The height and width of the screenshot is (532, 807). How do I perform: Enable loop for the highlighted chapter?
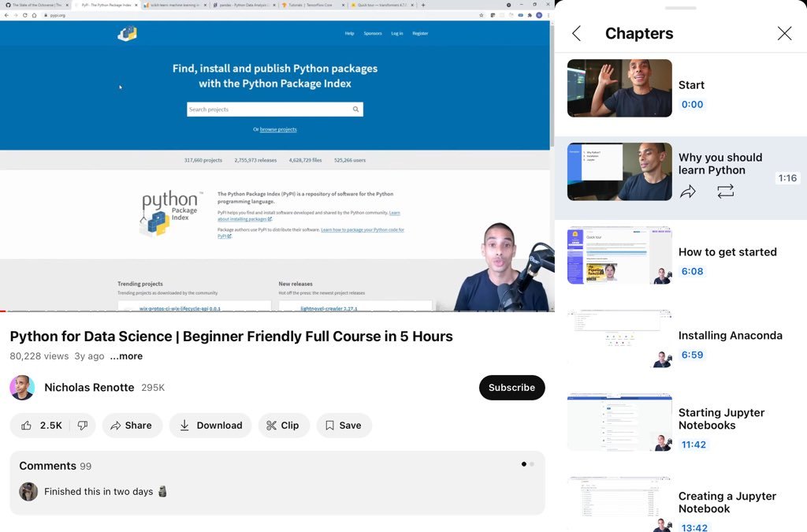[725, 191]
